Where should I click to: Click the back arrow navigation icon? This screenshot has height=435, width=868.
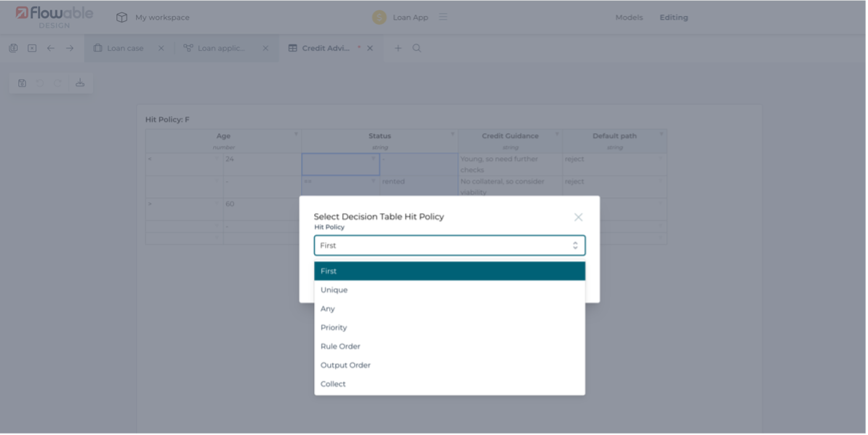(51, 48)
